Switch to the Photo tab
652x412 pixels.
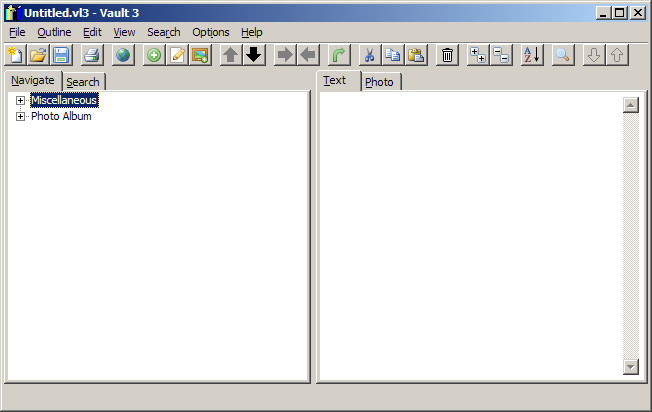(x=379, y=82)
